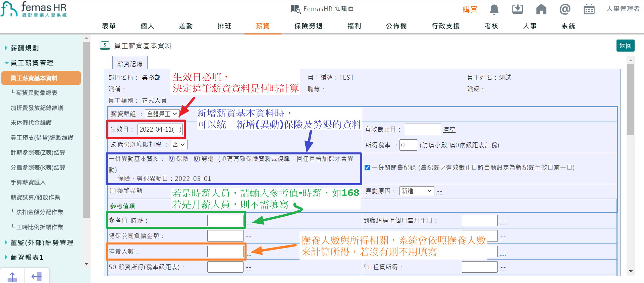The height and width of the screenshot is (283, 644).
Task: Click the femas HR logo
Action: [34, 9]
